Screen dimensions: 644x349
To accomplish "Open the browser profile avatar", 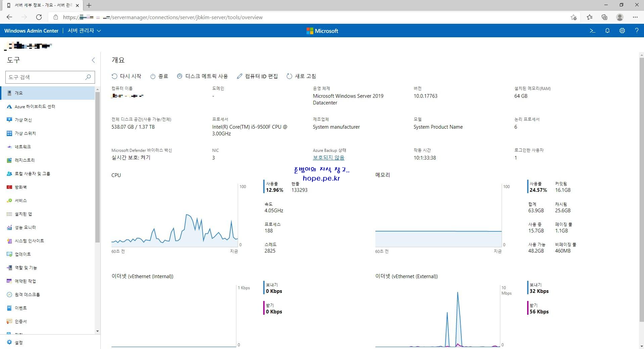I will click(x=620, y=17).
